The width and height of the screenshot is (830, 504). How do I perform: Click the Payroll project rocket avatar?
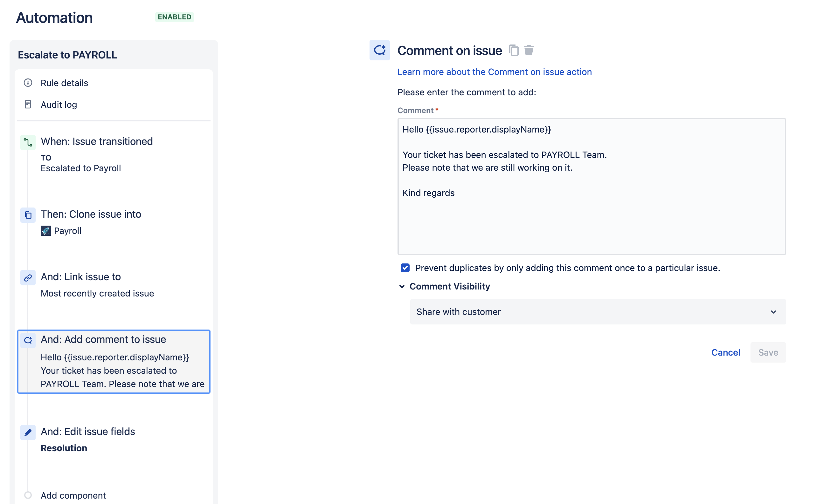click(46, 231)
